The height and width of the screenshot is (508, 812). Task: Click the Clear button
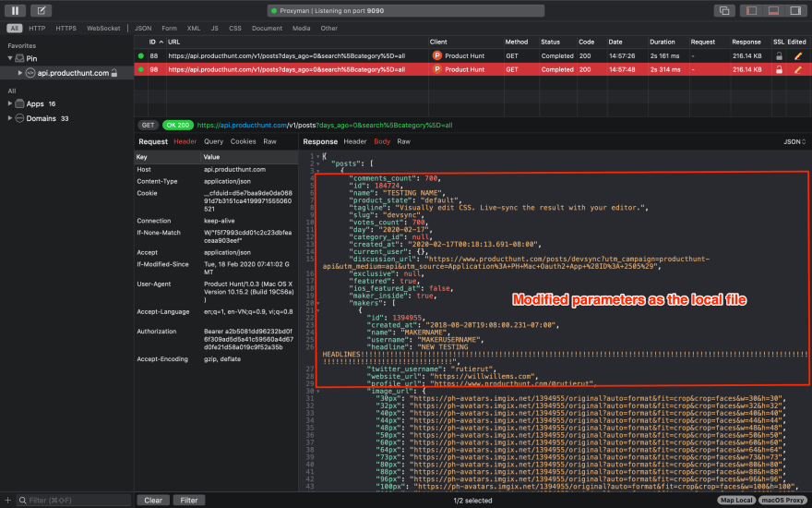click(x=153, y=501)
